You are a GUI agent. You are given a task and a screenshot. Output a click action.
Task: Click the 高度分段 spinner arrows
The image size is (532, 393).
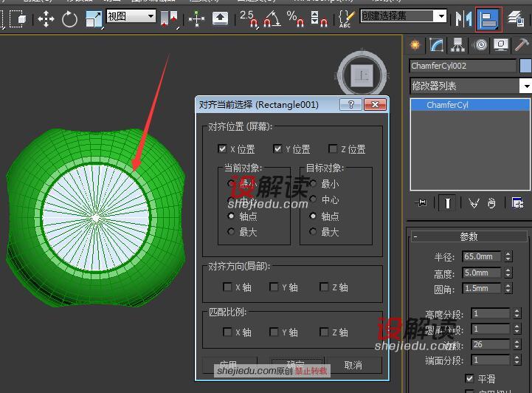pos(517,313)
